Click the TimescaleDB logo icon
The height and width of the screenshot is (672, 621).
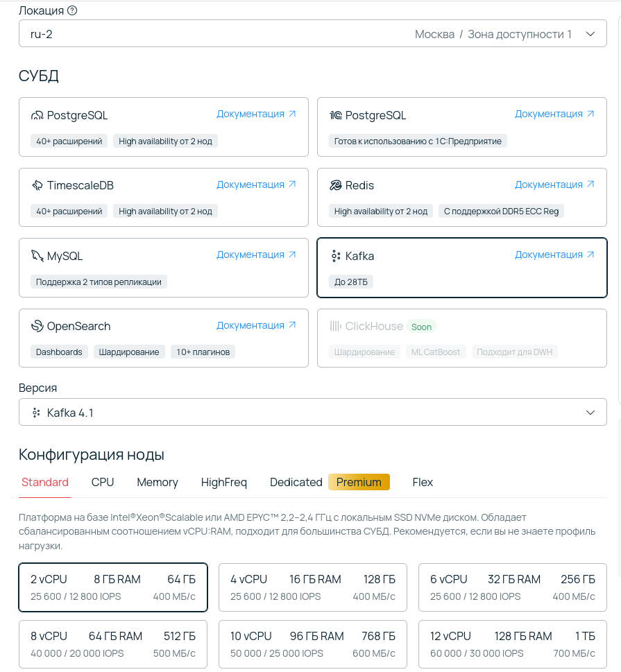tap(37, 186)
